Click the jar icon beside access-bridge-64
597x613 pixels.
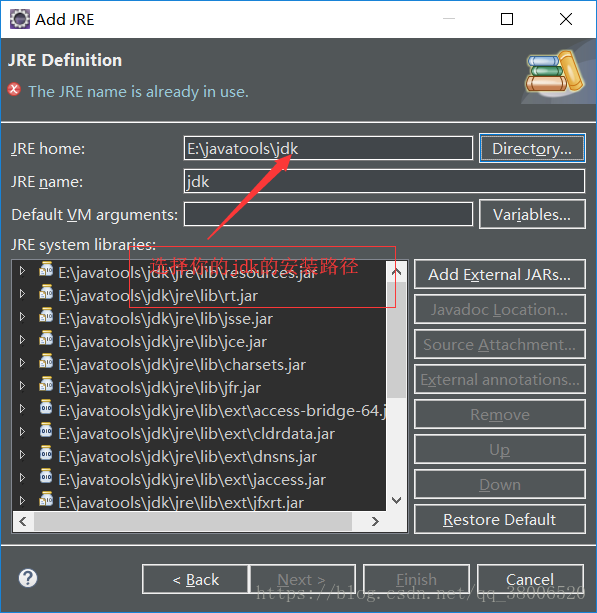(46, 408)
